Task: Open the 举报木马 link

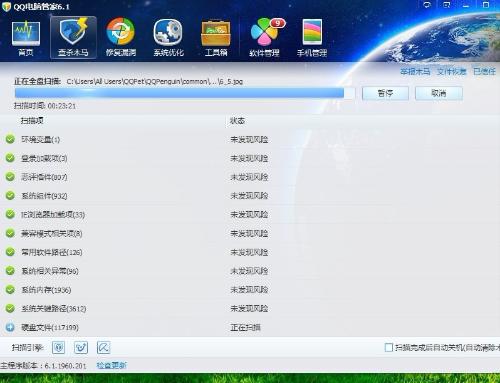Action: tap(415, 71)
